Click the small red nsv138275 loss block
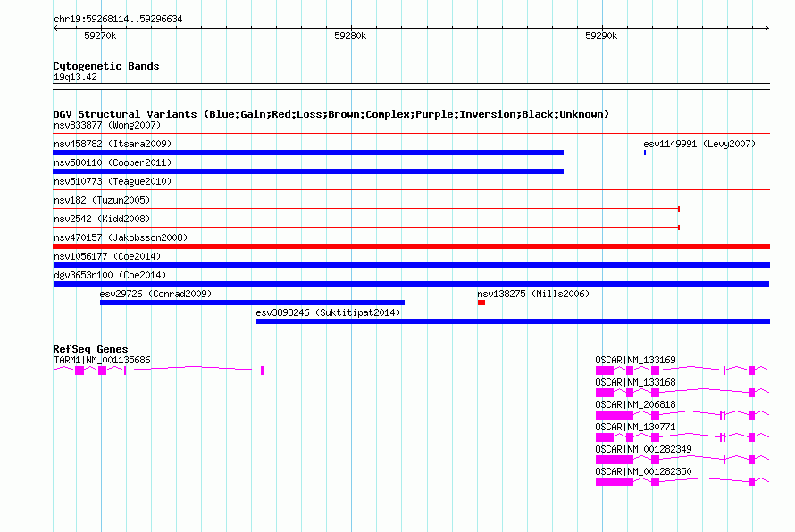Image resolution: width=795 pixels, height=532 pixels. (481, 303)
